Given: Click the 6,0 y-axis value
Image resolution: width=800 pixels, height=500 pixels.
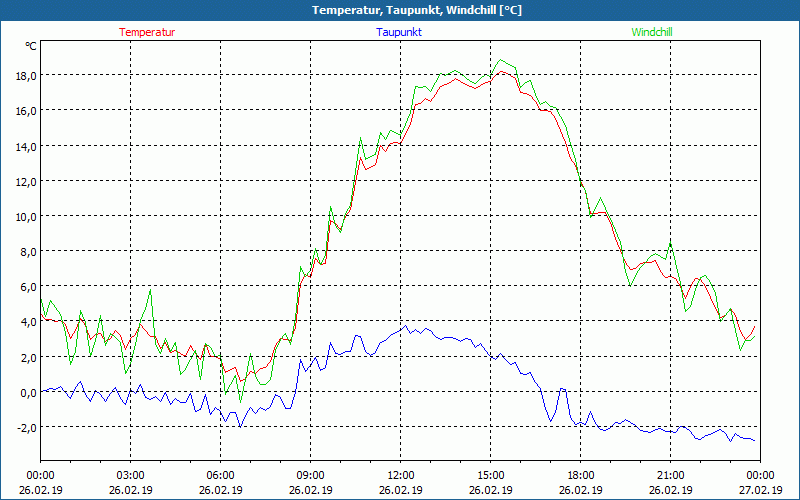Looking at the screenshot, I should [x=29, y=287].
